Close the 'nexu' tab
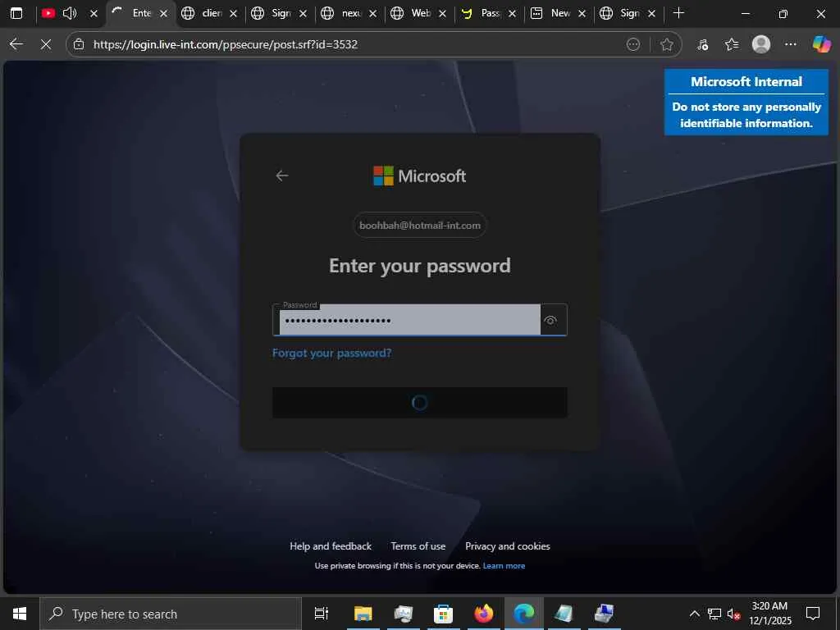 tap(373, 13)
